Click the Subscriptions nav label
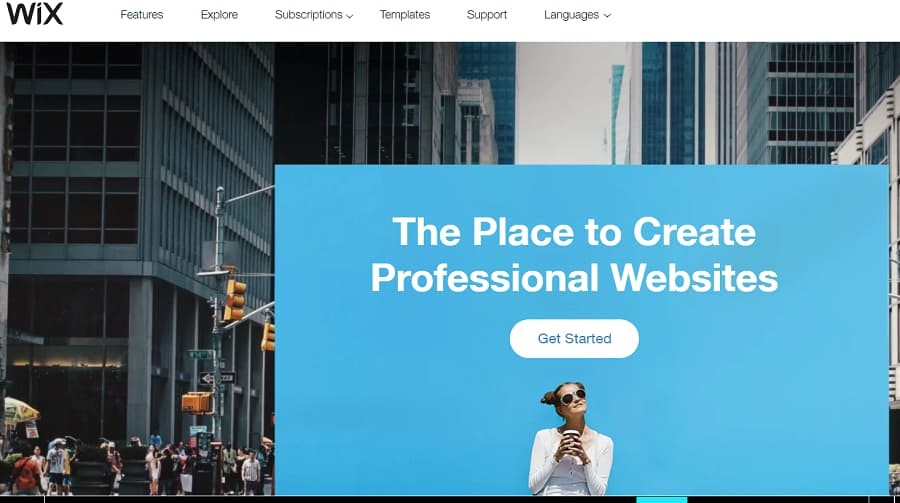 point(309,15)
